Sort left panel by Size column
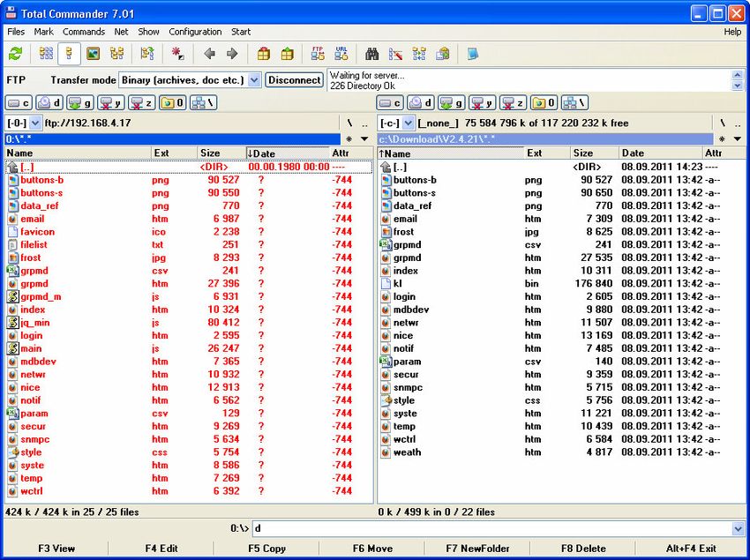This screenshot has width=750, height=560. pos(221,153)
